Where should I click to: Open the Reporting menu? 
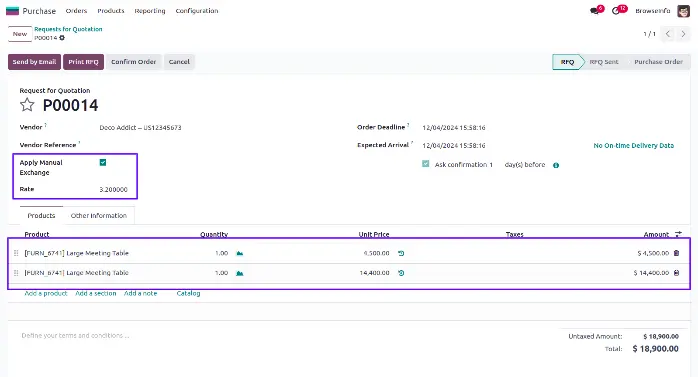tap(150, 11)
